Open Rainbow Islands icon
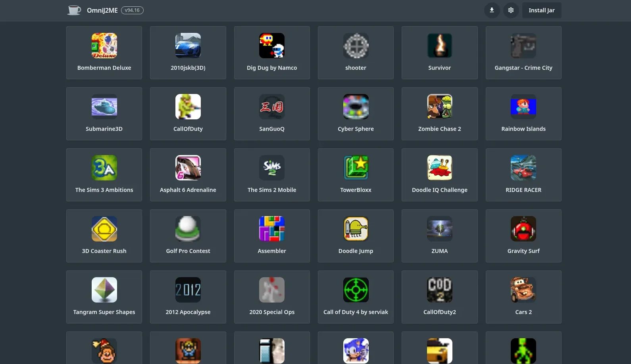This screenshot has height=364, width=631. click(523, 107)
